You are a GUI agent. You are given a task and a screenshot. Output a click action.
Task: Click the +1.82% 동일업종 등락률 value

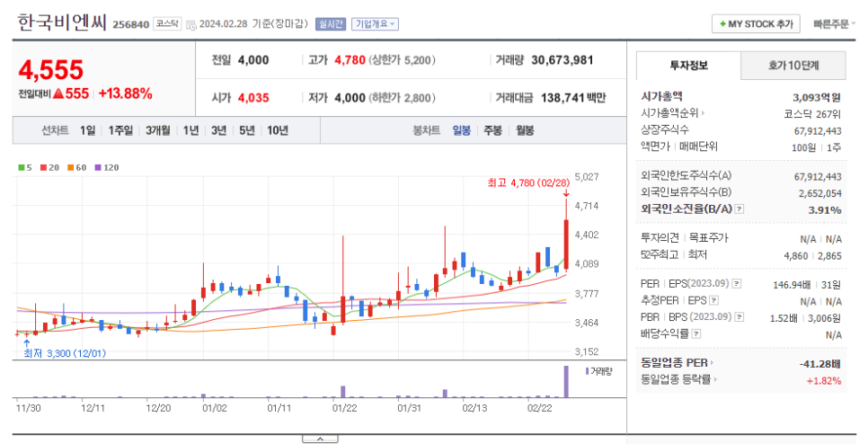click(x=824, y=381)
